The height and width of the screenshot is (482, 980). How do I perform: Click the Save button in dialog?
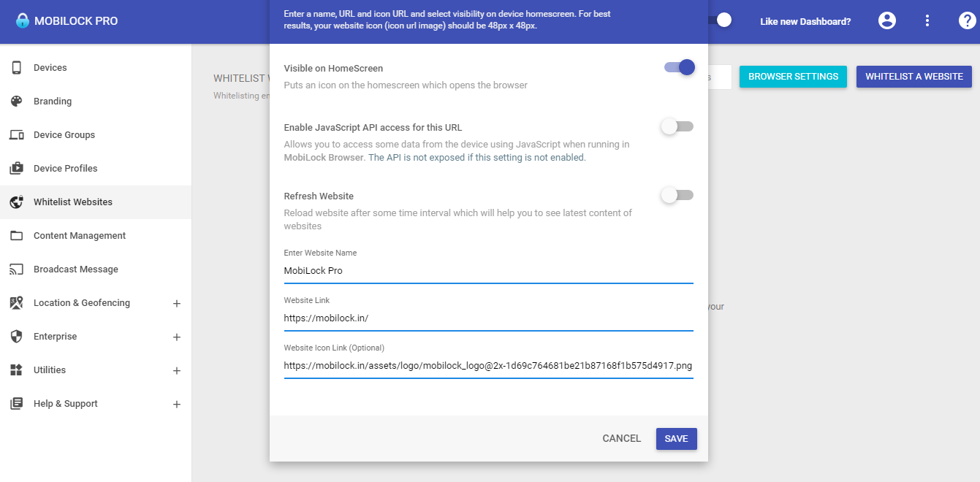(x=677, y=439)
